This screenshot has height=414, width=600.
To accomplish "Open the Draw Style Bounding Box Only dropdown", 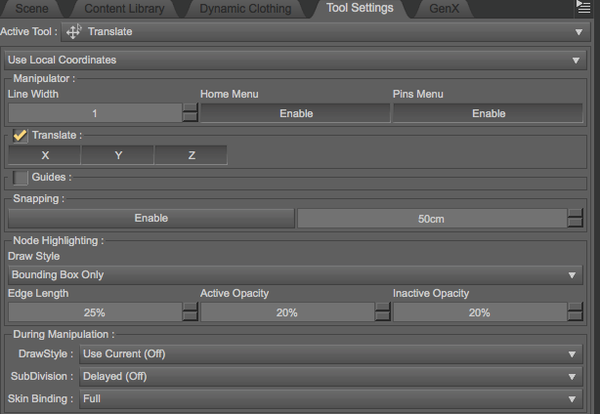I will 295,275.
